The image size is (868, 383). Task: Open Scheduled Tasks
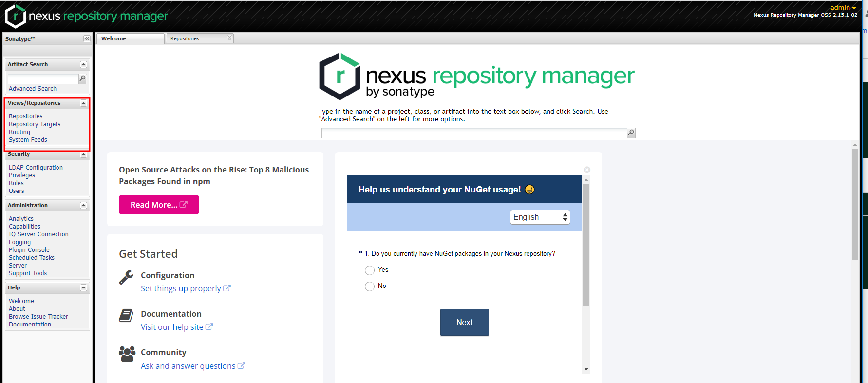pyautogui.click(x=32, y=258)
